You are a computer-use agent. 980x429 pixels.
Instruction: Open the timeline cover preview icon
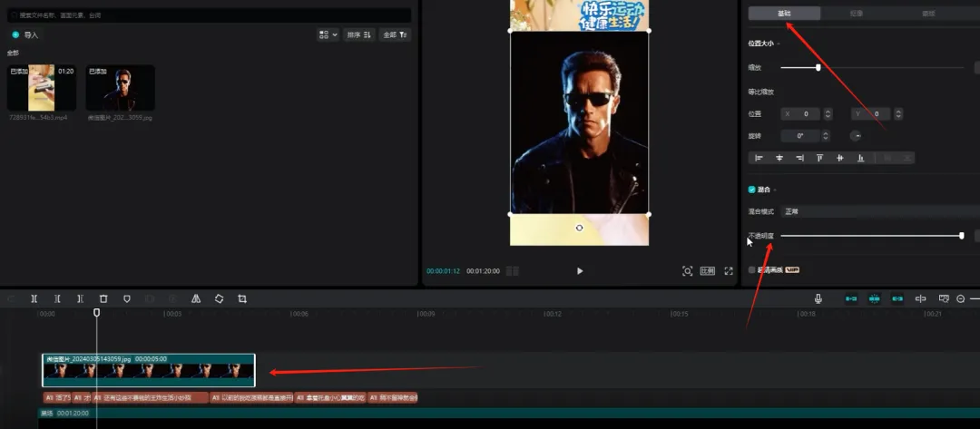coord(944,299)
